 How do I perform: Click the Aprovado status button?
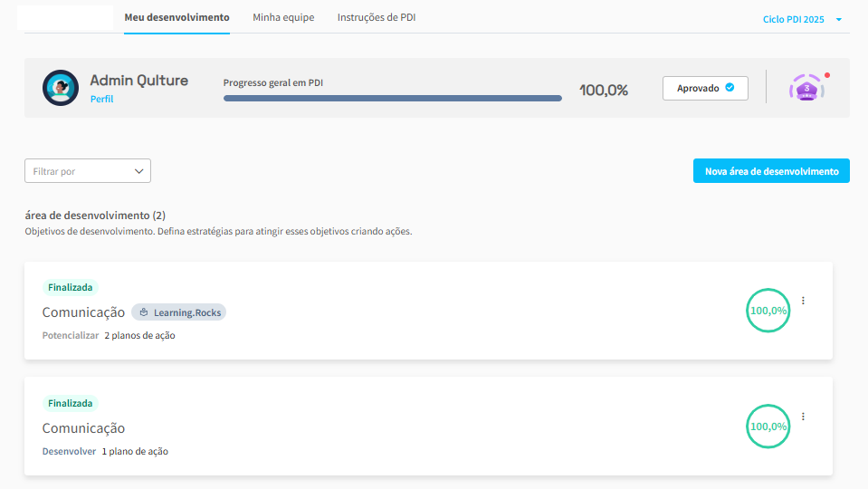(x=705, y=88)
